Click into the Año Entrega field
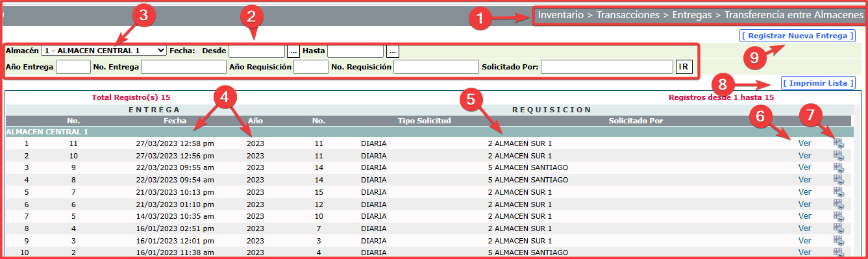The height and width of the screenshot is (259, 868). (73, 66)
